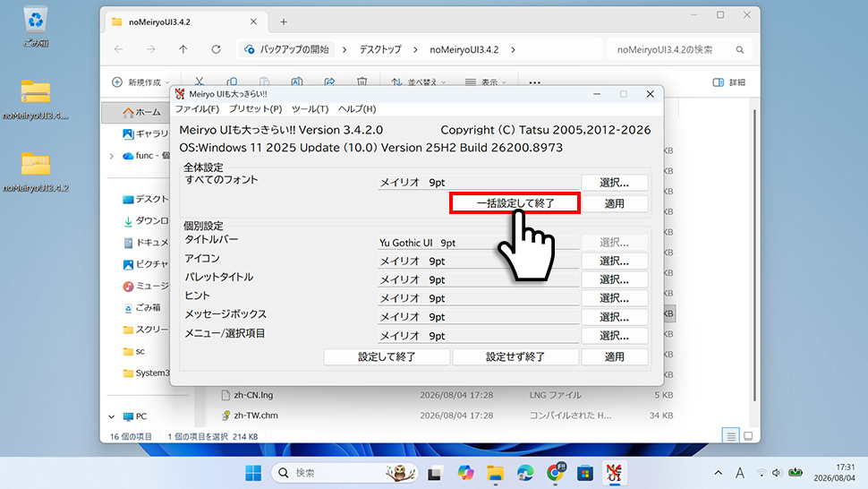The height and width of the screenshot is (489, 868).
Task: Select the noMeiryoUI3.4... zip desktop icon
Action: pyautogui.click(x=36, y=99)
